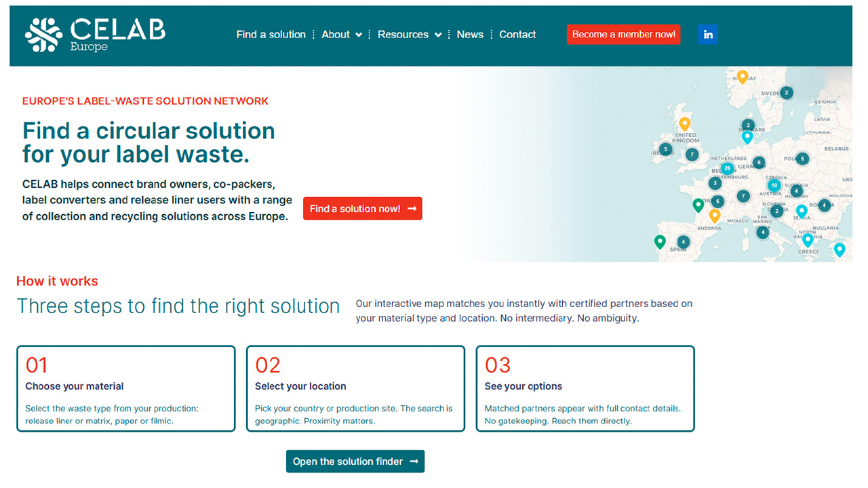868x488 pixels.
Task: Expand the About dropdown chevron
Action: click(x=359, y=35)
